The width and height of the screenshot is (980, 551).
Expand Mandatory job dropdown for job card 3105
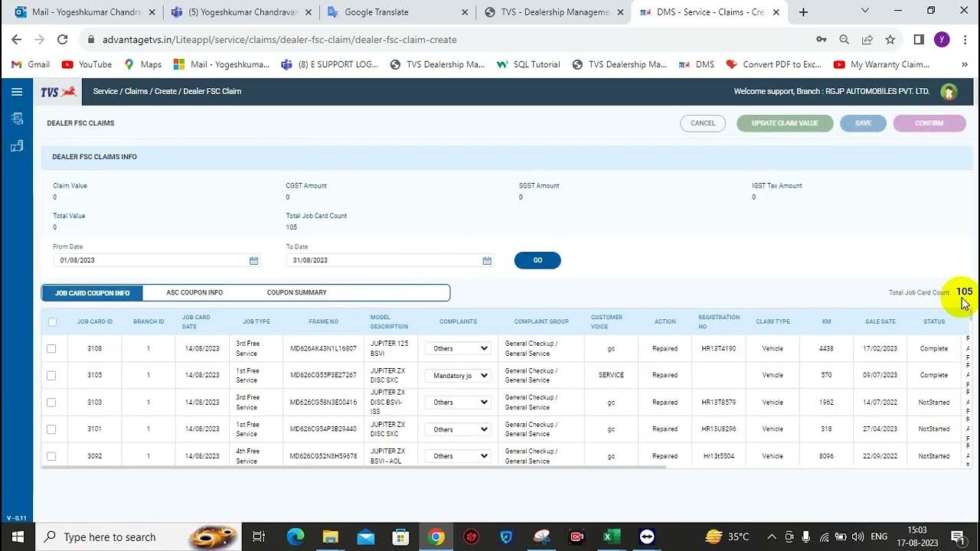tap(458, 376)
